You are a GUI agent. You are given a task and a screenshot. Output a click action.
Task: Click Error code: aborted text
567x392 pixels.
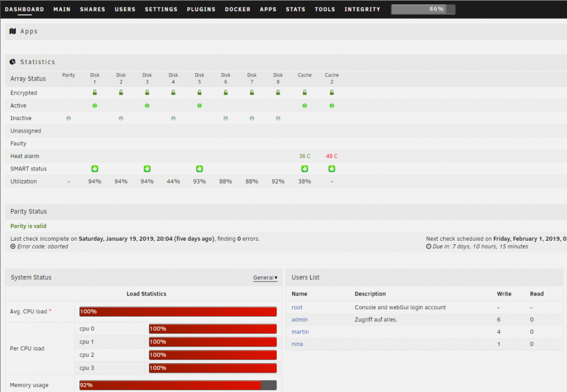(x=43, y=246)
